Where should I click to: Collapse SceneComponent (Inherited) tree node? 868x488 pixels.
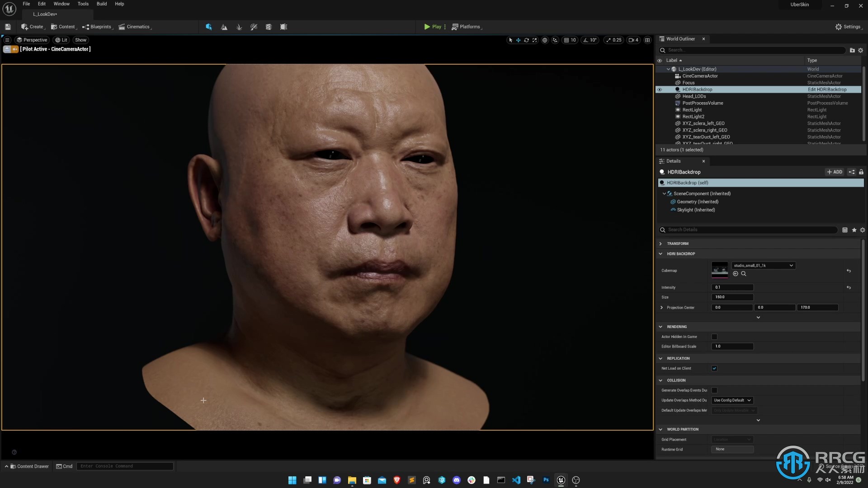[664, 193]
